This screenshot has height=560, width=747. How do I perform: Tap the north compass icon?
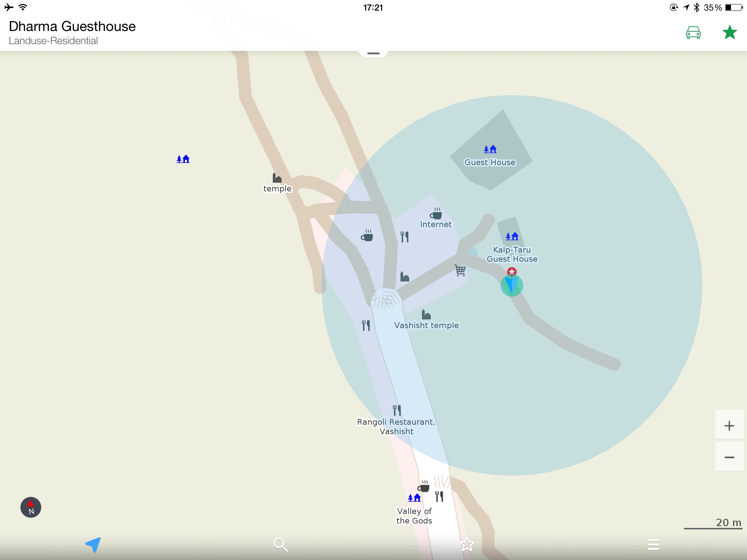point(31,507)
